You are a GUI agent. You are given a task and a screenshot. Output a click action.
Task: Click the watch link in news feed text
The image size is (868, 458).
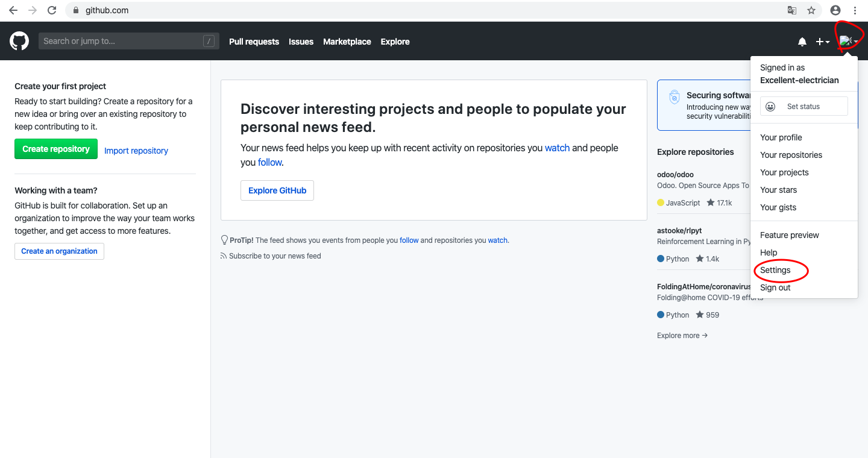tap(557, 148)
